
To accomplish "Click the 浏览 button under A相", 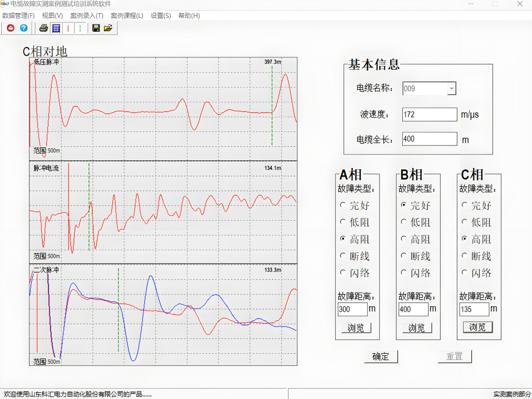I will pos(356,328).
